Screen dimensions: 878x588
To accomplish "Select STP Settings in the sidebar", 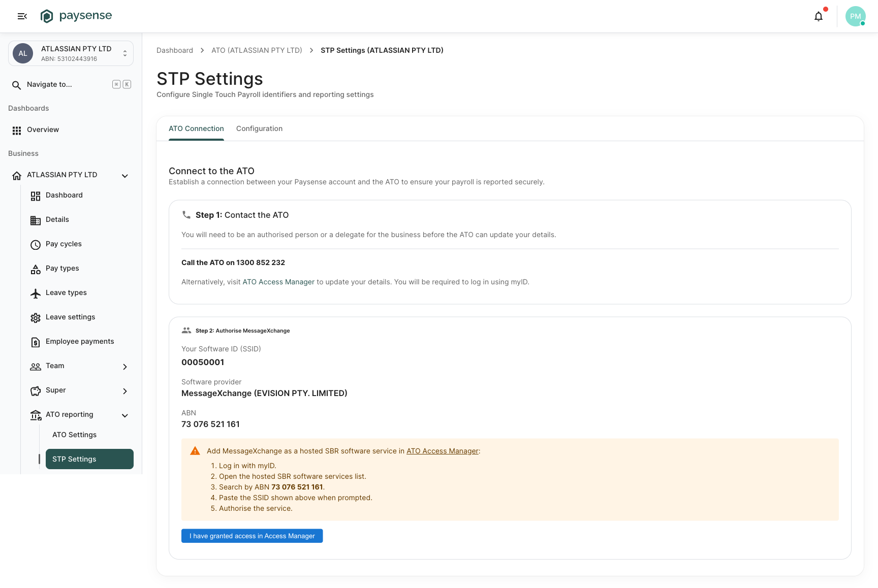I will click(89, 459).
